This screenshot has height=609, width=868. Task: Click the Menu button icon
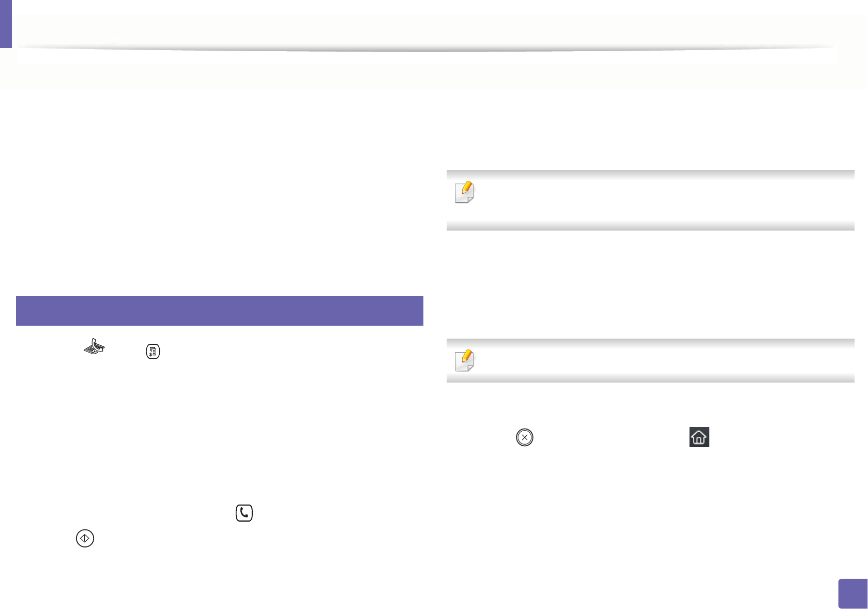click(x=153, y=352)
